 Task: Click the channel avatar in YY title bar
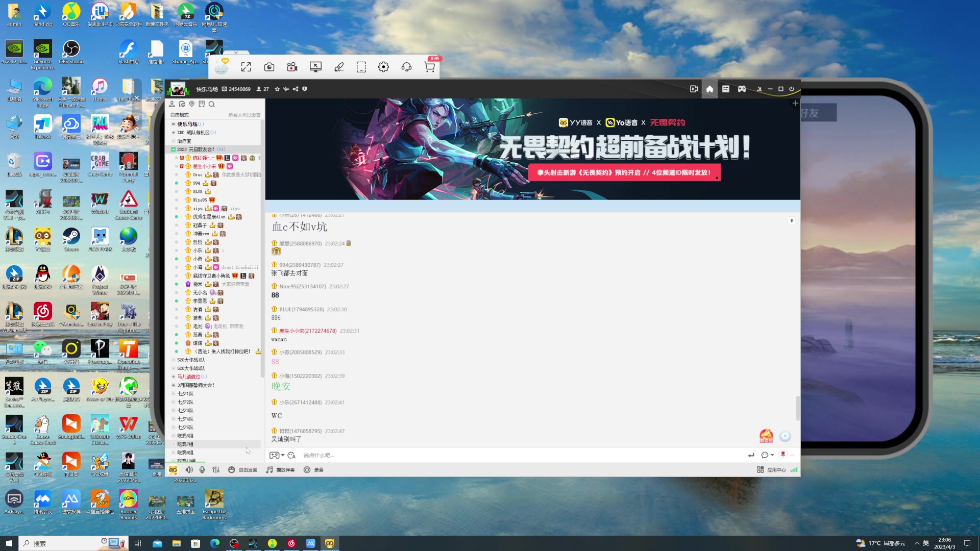(x=178, y=89)
